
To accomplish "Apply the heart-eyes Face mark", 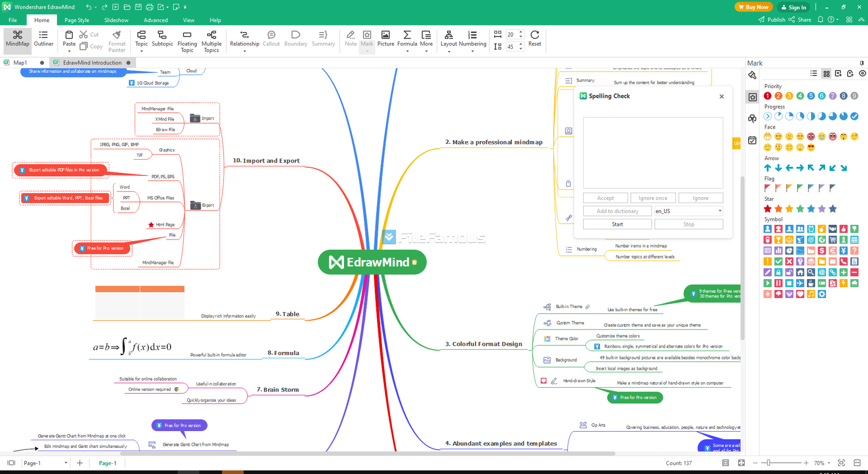I will (811, 147).
